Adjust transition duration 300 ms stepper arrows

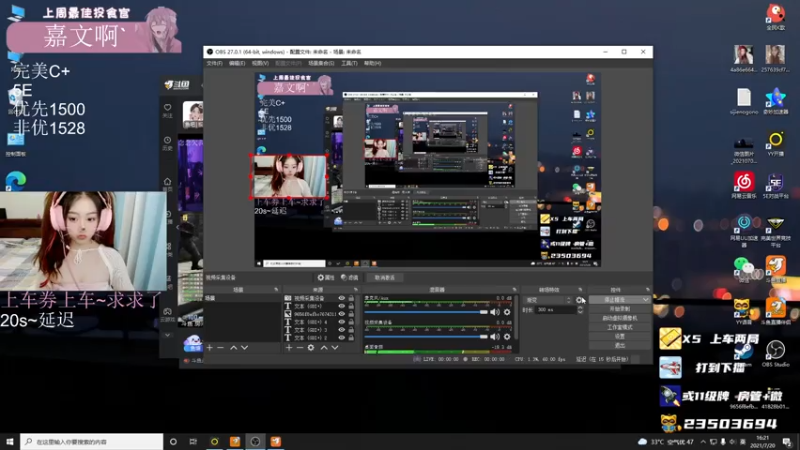(580, 310)
